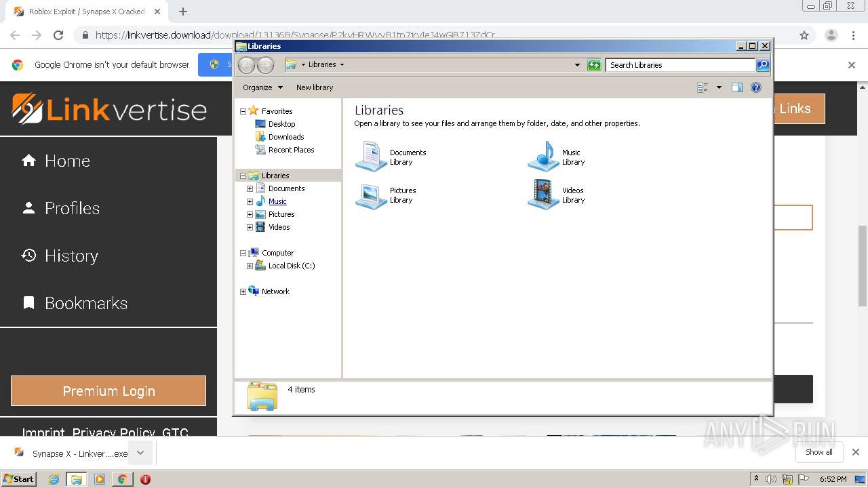Expand the Videos tree node
This screenshot has height=488, width=868.
[250, 227]
